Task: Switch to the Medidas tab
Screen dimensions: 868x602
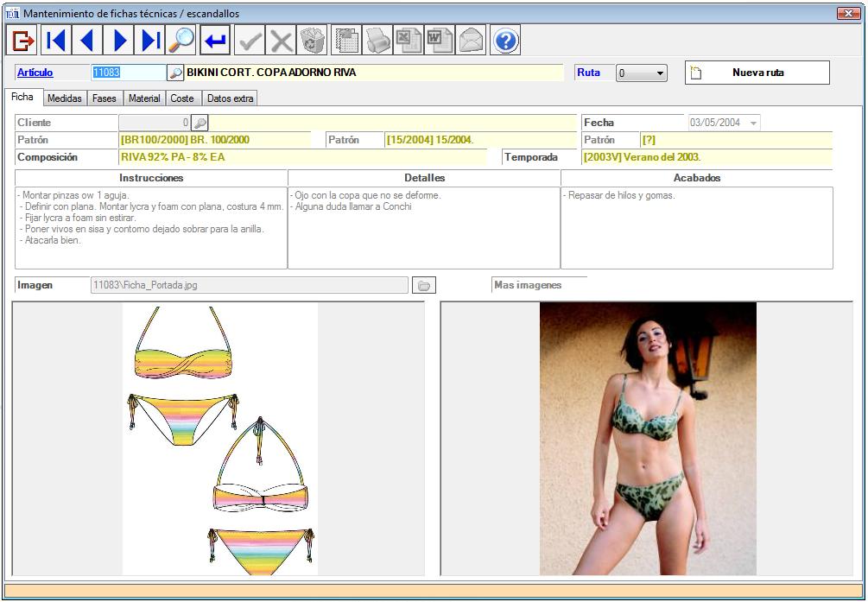Action: tap(64, 98)
